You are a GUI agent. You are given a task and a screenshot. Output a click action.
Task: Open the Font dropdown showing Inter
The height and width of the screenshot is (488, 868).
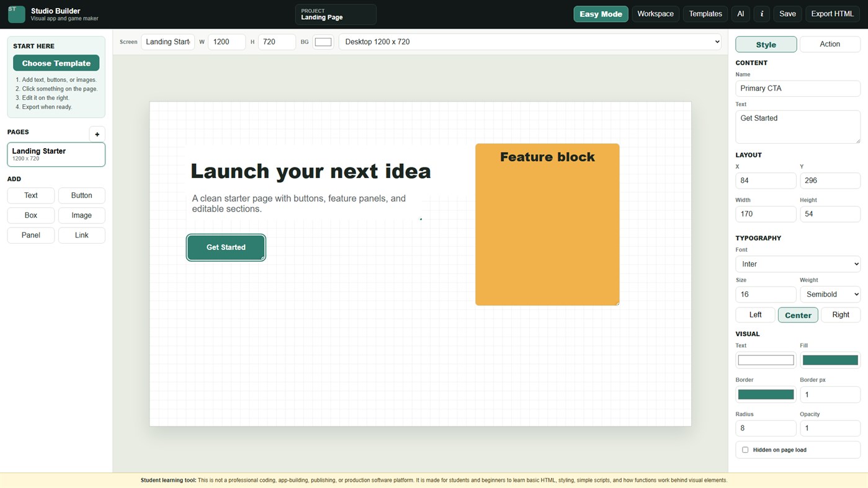pyautogui.click(x=798, y=264)
